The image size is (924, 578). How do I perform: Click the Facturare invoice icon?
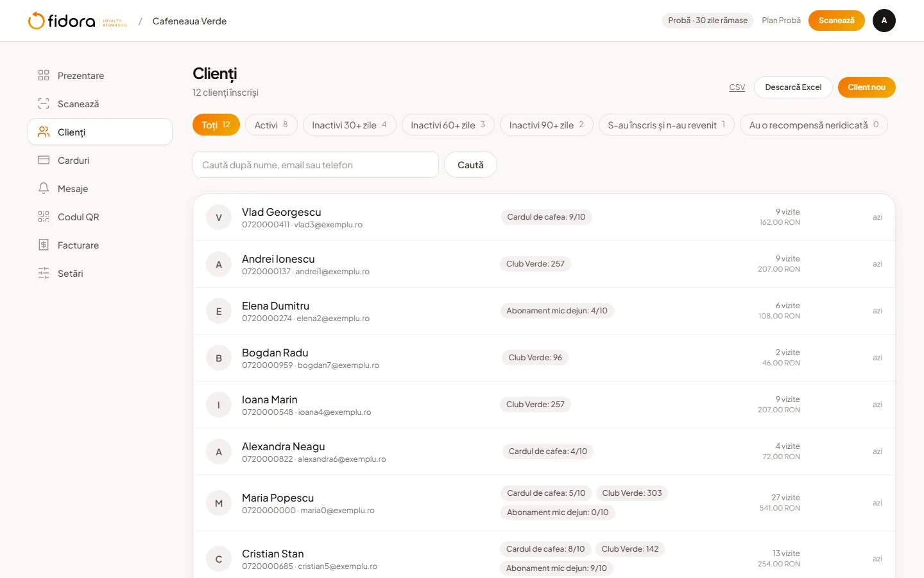(x=44, y=245)
